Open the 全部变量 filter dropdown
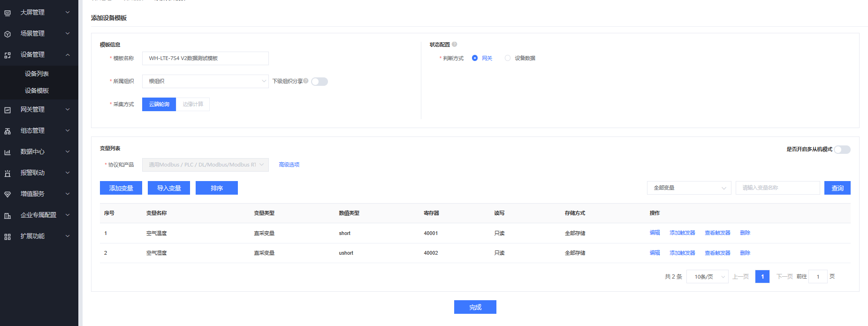 coord(688,188)
